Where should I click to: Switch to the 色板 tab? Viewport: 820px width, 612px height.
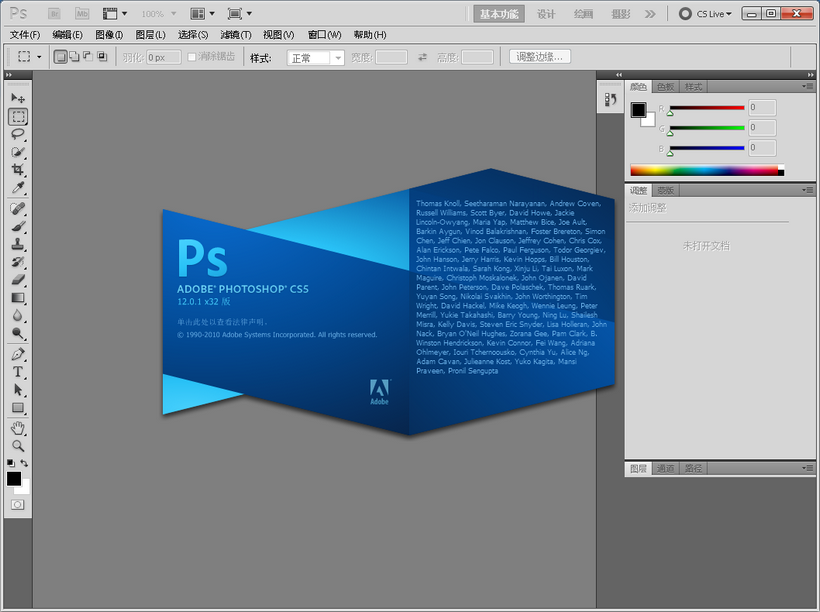pos(665,87)
